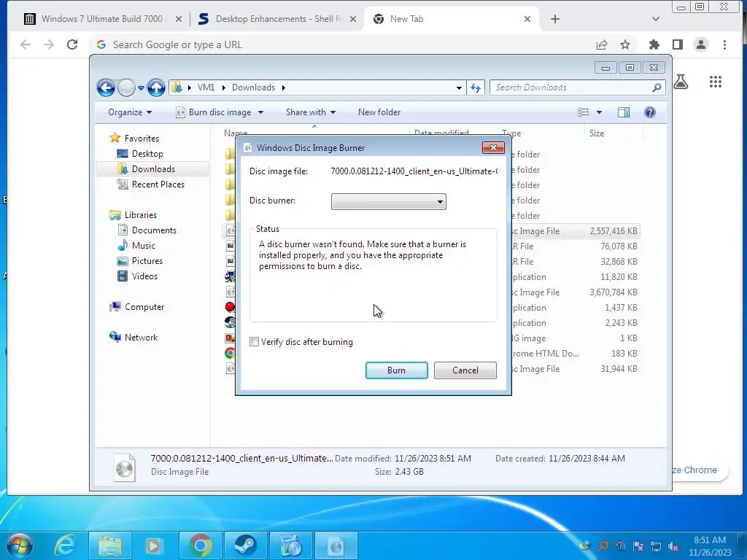Viewport: 747px width, 560px height.
Task: Click the Share this page icon in Chrome
Action: [602, 44]
